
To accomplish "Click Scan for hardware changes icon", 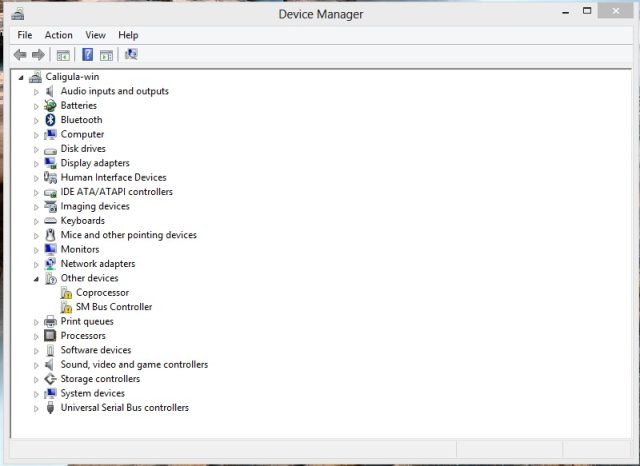I will pos(131,54).
